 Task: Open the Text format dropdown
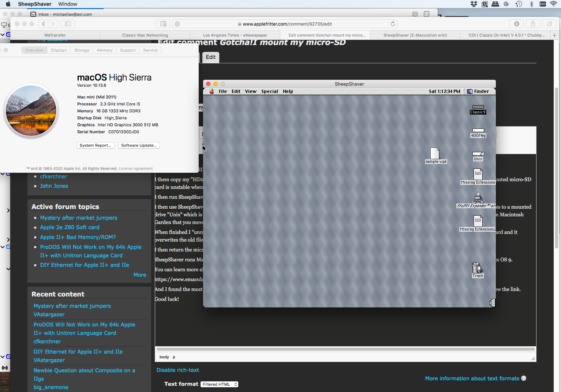click(x=219, y=384)
